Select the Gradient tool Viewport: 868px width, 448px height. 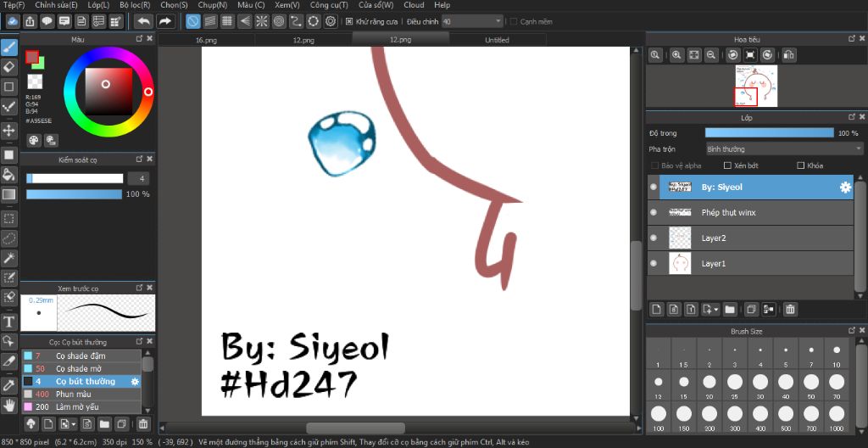pos(8,194)
